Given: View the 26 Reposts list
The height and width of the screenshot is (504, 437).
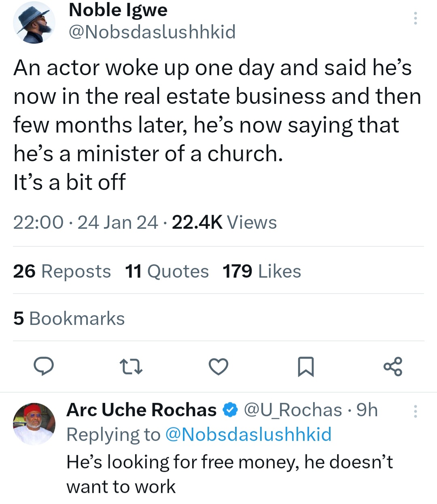Looking at the screenshot, I should pyautogui.click(x=62, y=271).
